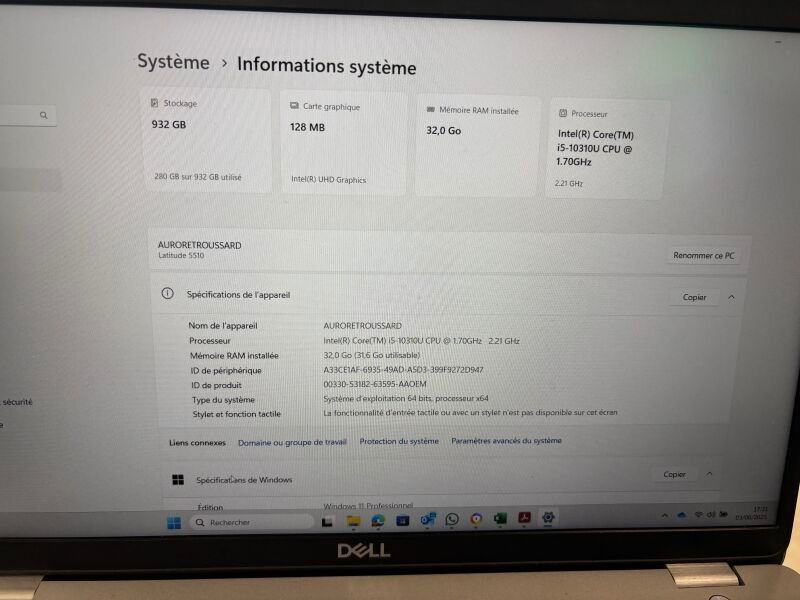Copy the device specifications
The image size is (800, 600).
click(694, 297)
